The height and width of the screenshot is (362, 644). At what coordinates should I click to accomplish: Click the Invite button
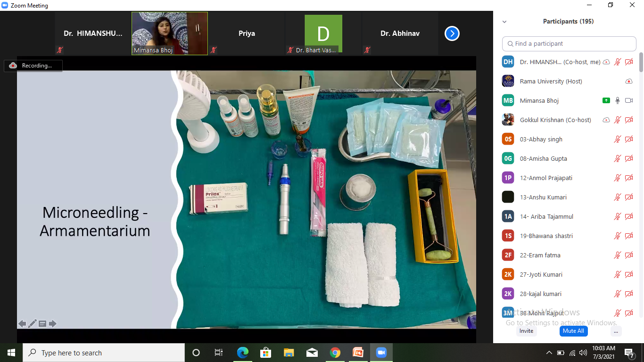(526, 331)
